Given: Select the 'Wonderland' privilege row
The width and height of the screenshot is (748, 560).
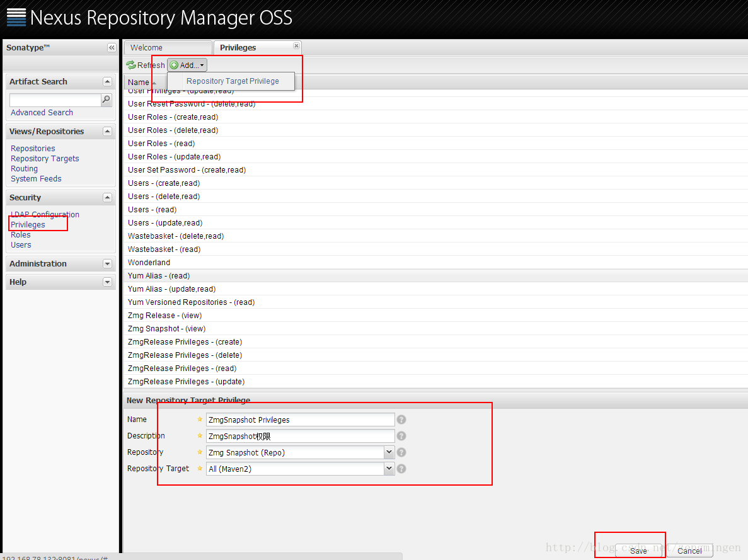Looking at the screenshot, I should pos(435,262).
